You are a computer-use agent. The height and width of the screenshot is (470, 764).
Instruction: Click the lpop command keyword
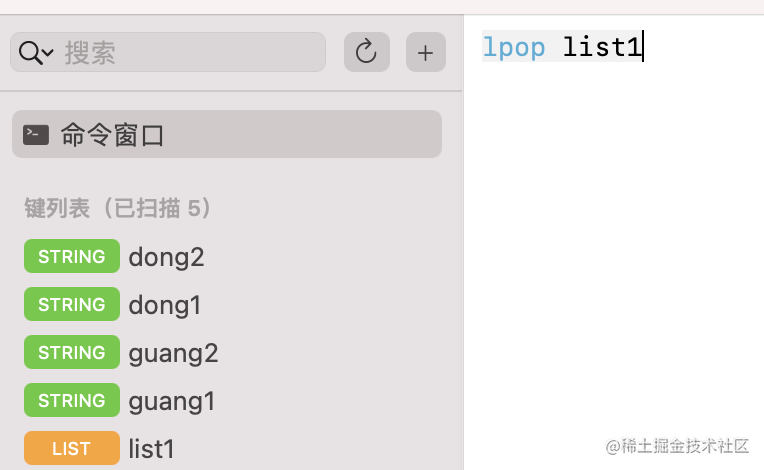pyautogui.click(x=514, y=48)
